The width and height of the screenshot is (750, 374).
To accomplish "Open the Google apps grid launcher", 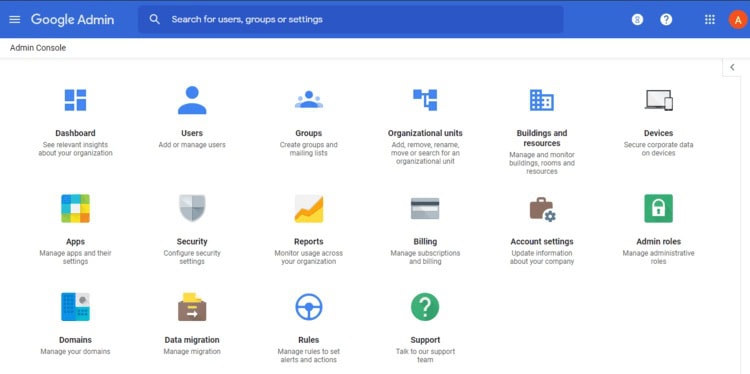I will [710, 20].
